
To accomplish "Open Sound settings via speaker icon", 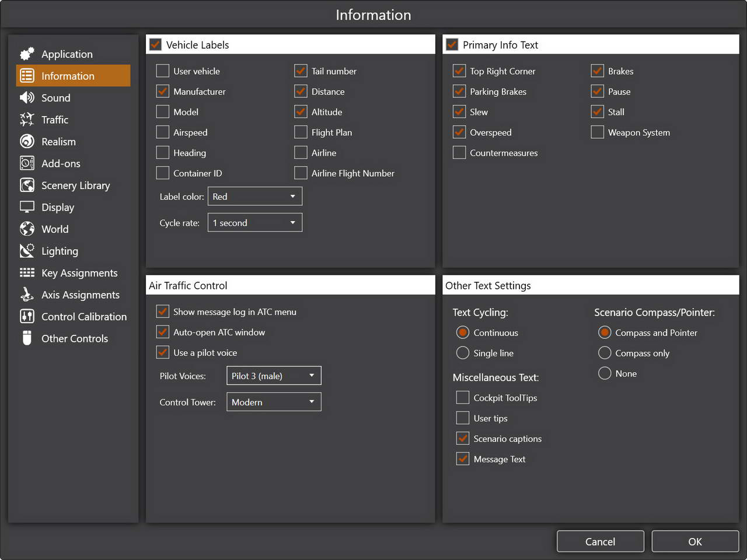I will [x=27, y=98].
